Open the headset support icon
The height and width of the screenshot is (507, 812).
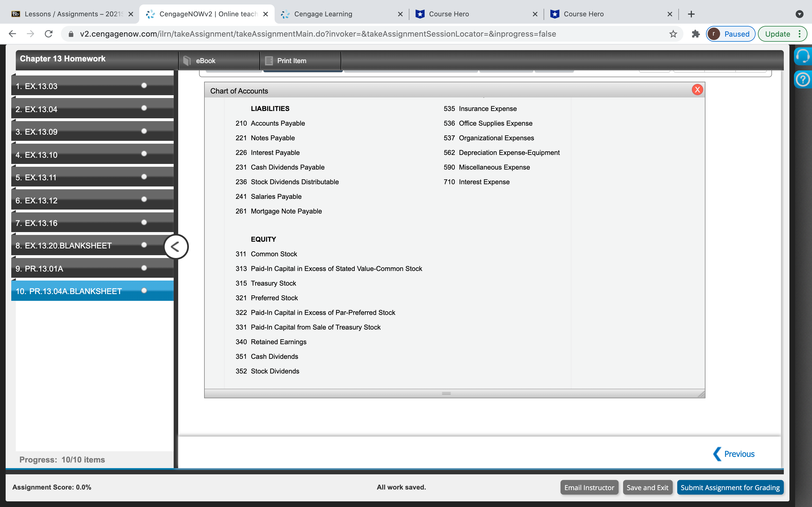(x=803, y=56)
